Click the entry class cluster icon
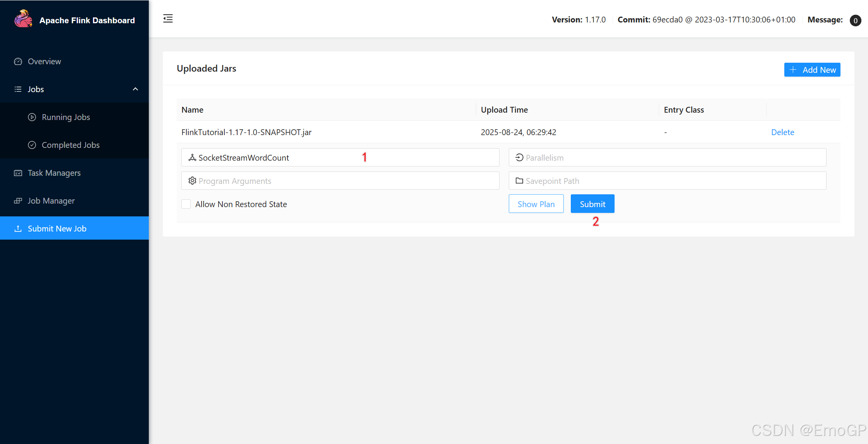This screenshot has height=444, width=868. [x=192, y=158]
